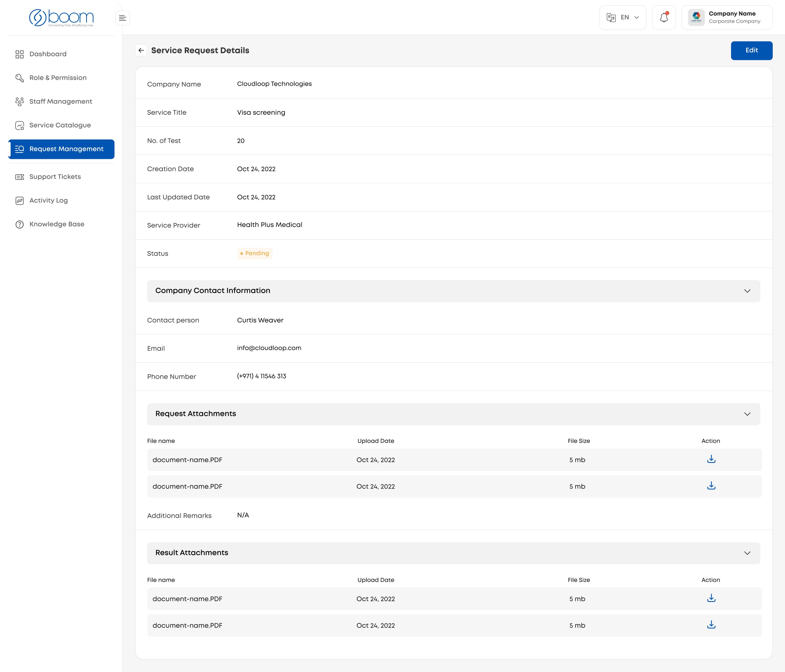Screen dimensions: 785x672
Task: Click email info@cloudloop.com
Action: (x=269, y=348)
